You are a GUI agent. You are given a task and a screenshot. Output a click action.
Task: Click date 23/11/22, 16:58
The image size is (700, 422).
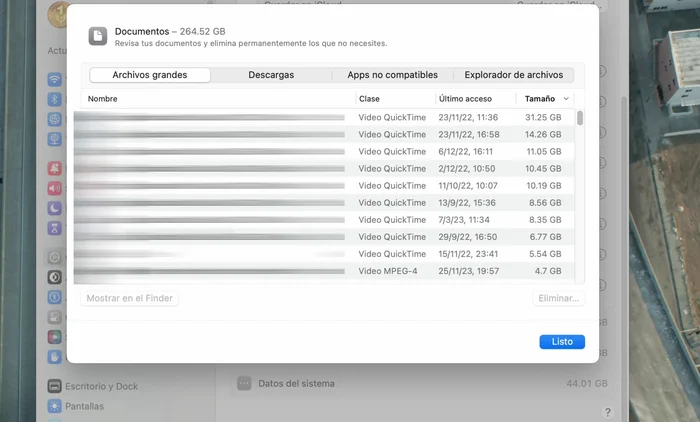(x=469, y=134)
